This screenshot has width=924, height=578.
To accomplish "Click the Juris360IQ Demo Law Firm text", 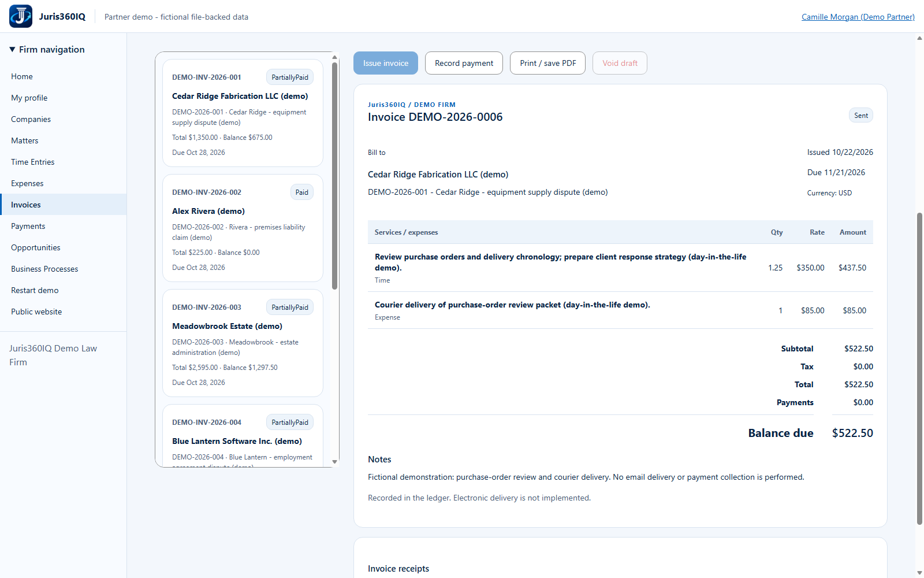I will 53,355.
